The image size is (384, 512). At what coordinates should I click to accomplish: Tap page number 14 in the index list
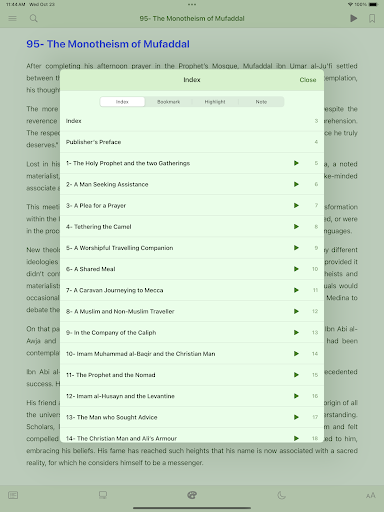point(315,354)
